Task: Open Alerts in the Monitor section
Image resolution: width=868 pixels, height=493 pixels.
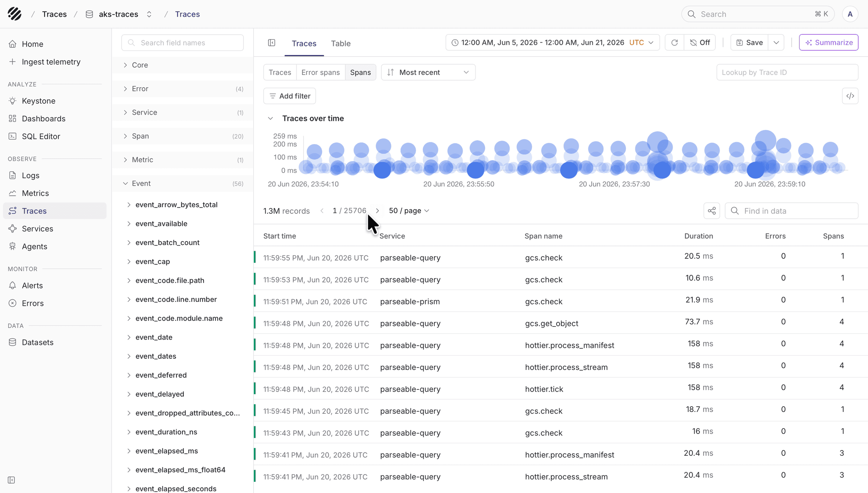Action: pos(55,285)
